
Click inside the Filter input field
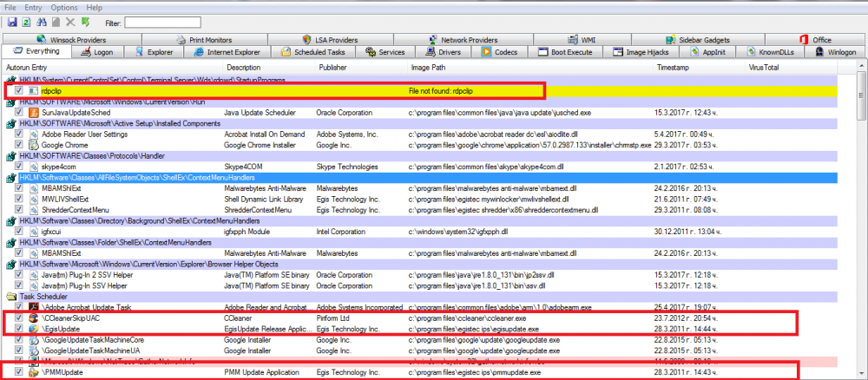click(x=163, y=23)
